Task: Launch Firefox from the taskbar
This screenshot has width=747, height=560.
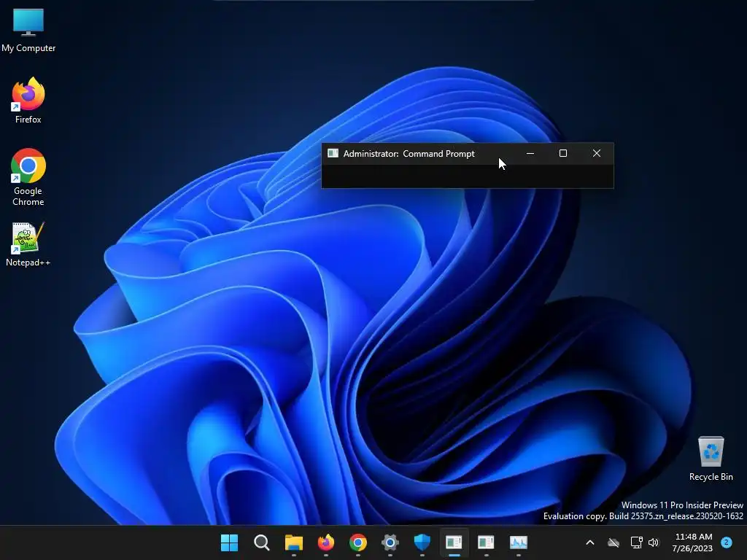Action: click(326, 542)
